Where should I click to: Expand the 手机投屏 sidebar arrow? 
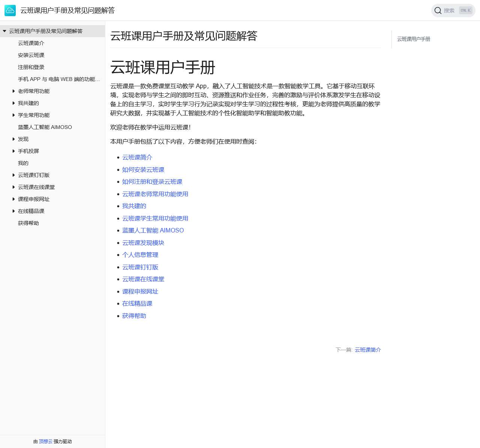[x=13, y=151]
